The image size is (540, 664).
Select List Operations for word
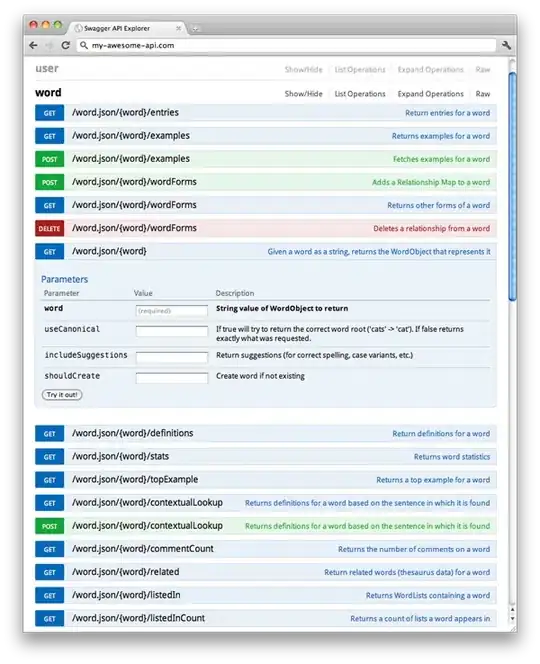click(360, 94)
